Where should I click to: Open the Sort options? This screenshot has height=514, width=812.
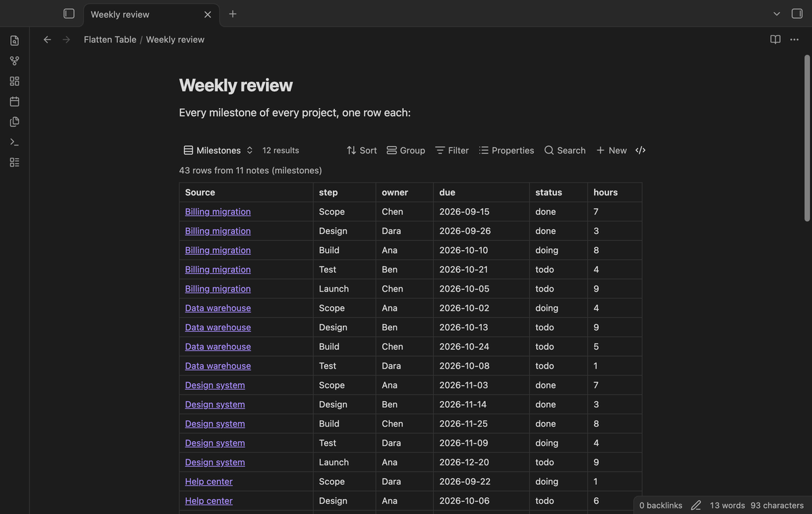coord(362,150)
